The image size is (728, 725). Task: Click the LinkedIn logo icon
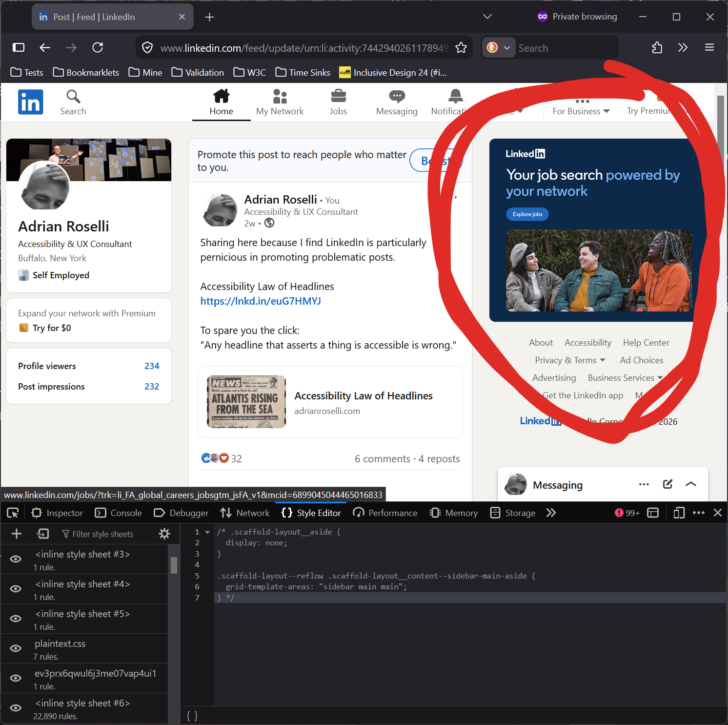point(30,102)
